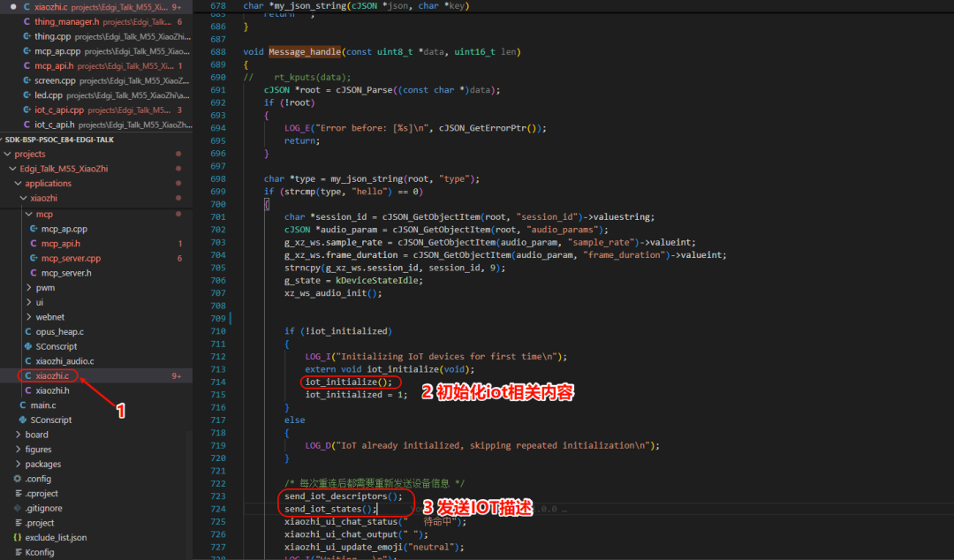Click the error count 6 beside mcp_server.cpp
The width and height of the screenshot is (954, 560).
(x=179, y=258)
